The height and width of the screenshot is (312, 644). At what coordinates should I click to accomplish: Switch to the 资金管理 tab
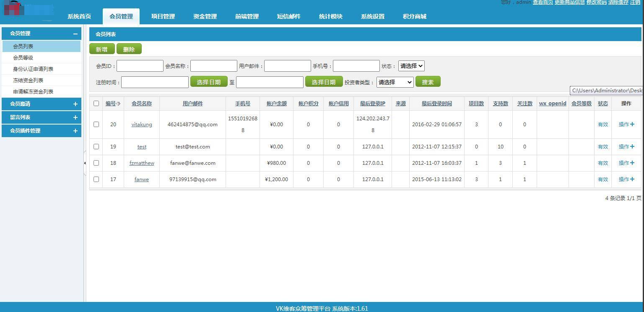(x=205, y=17)
